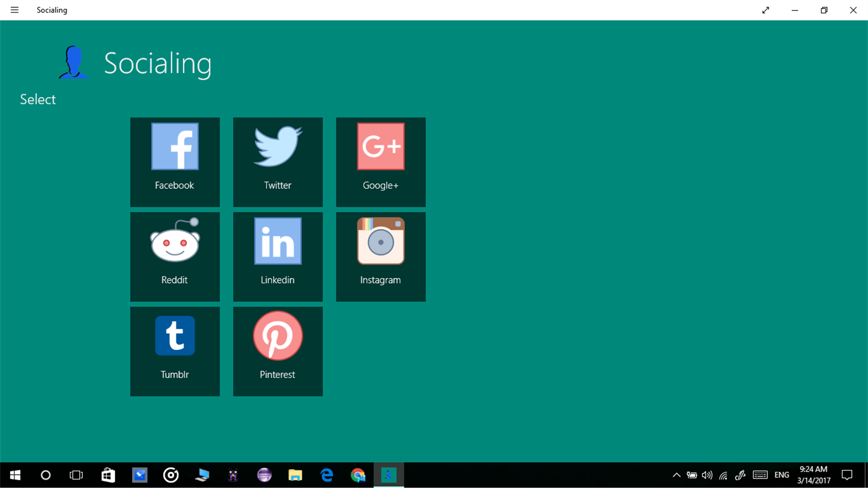Open the Linkedin tile
The height and width of the screenshot is (488, 868).
click(x=278, y=257)
